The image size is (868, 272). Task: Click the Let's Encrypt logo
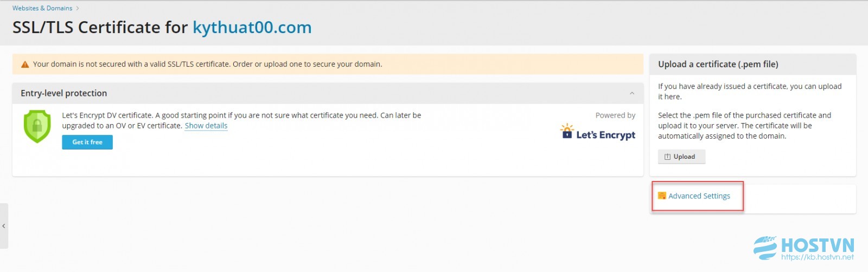click(597, 132)
